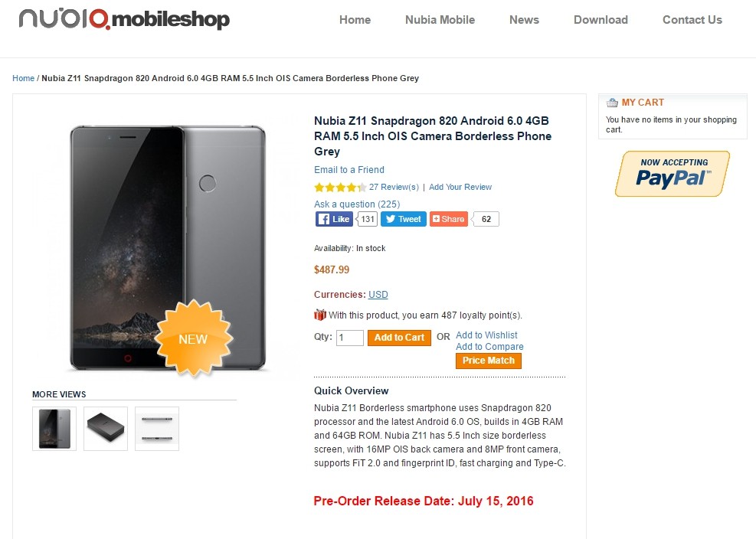Go to the News menu item

(524, 20)
